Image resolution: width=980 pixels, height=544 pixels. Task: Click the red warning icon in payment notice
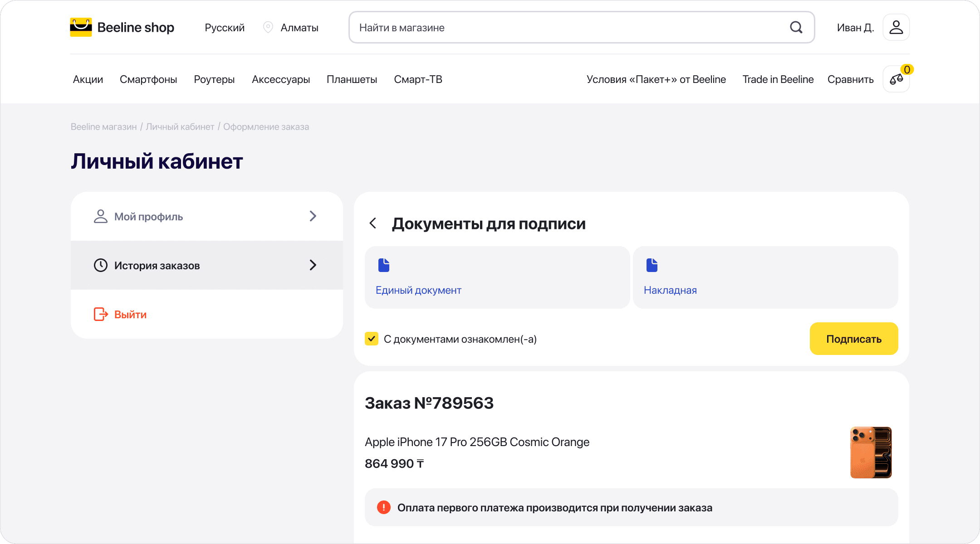point(384,507)
